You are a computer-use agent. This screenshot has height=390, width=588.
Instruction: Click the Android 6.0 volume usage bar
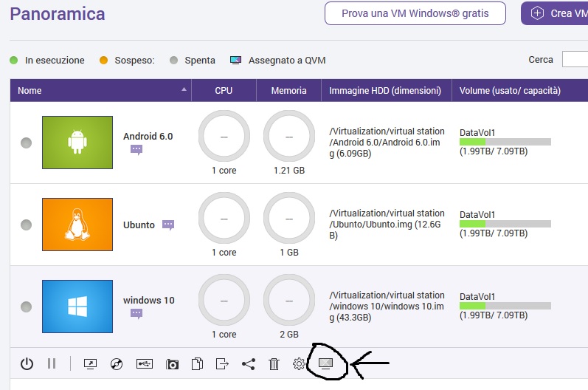pyautogui.click(x=505, y=142)
